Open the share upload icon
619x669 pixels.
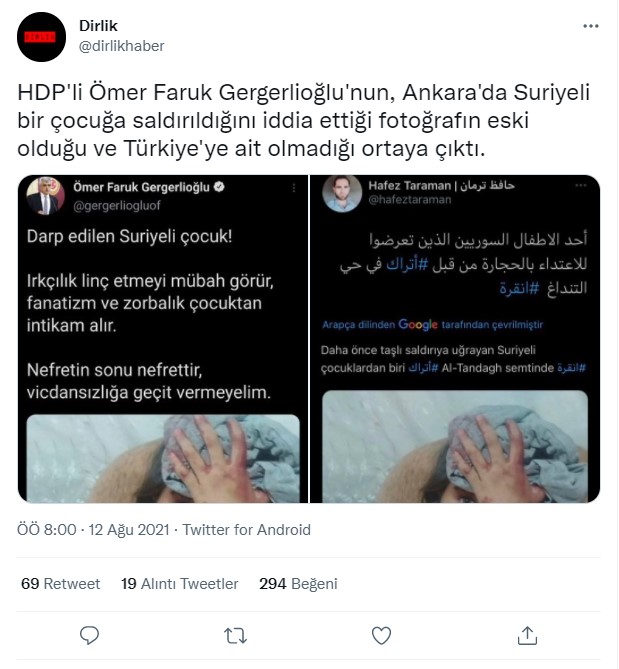(x=527, y=635)
